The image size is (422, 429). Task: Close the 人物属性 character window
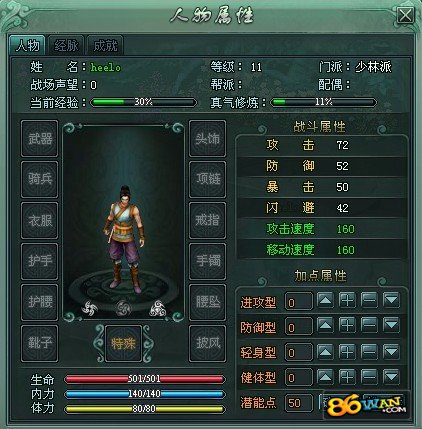pyautogui.click(x=405, y=16)
